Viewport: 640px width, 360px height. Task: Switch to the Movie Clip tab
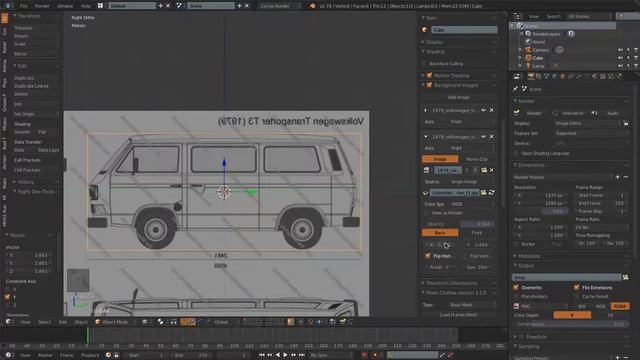[477, 159]
